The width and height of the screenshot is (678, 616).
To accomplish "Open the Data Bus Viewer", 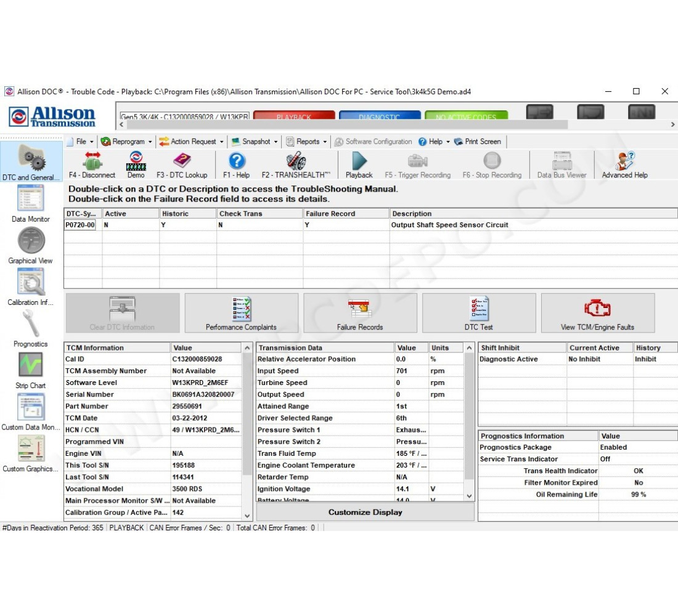I will click(562, 165).
